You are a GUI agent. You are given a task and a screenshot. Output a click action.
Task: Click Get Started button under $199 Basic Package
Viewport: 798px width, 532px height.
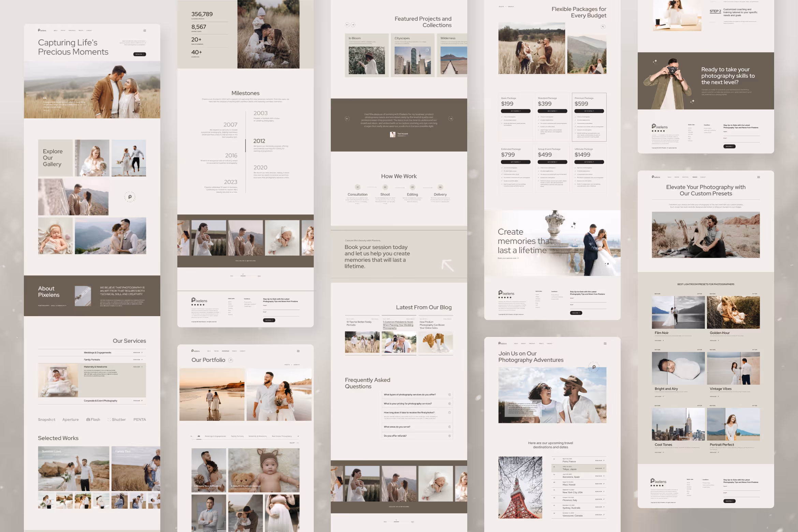click(515, 111)
